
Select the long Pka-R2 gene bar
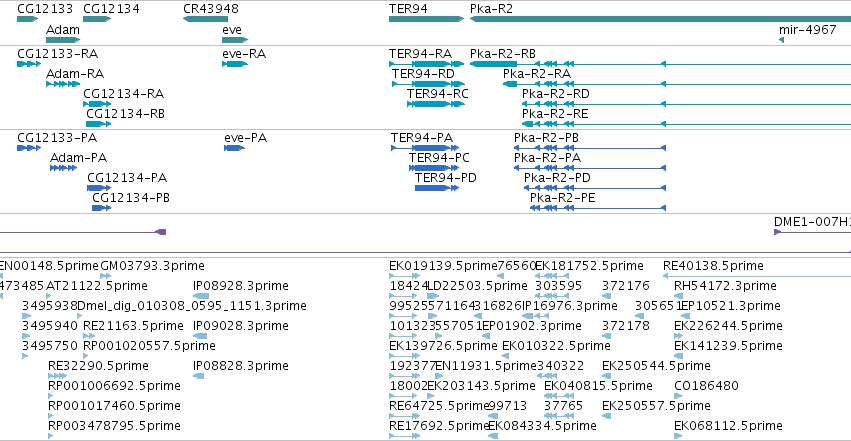coord(660,19)
